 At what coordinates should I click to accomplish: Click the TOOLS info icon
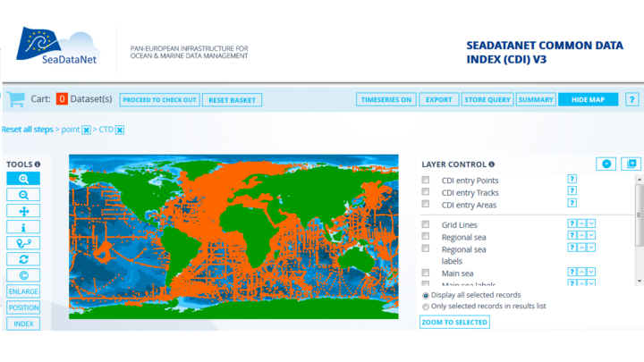coord(38,164)
